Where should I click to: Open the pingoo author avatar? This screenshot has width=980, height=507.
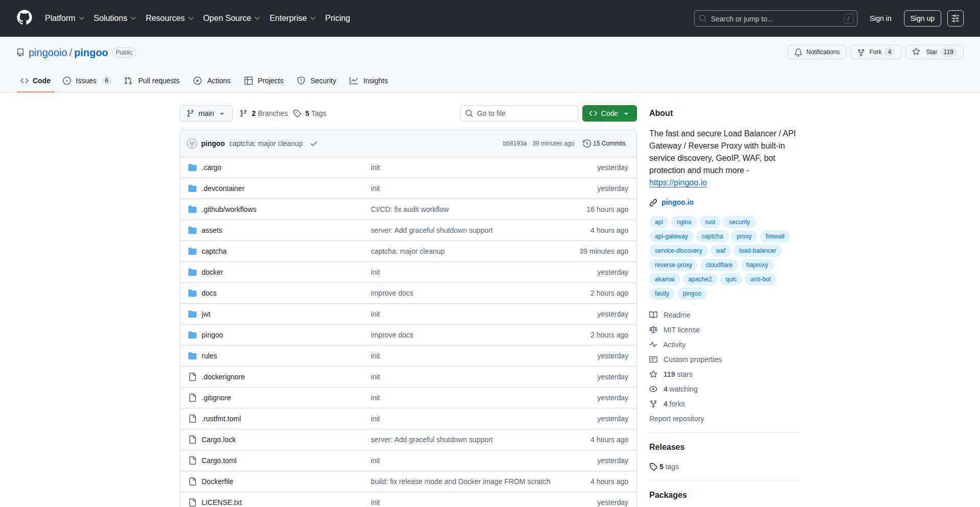point(192,143)
